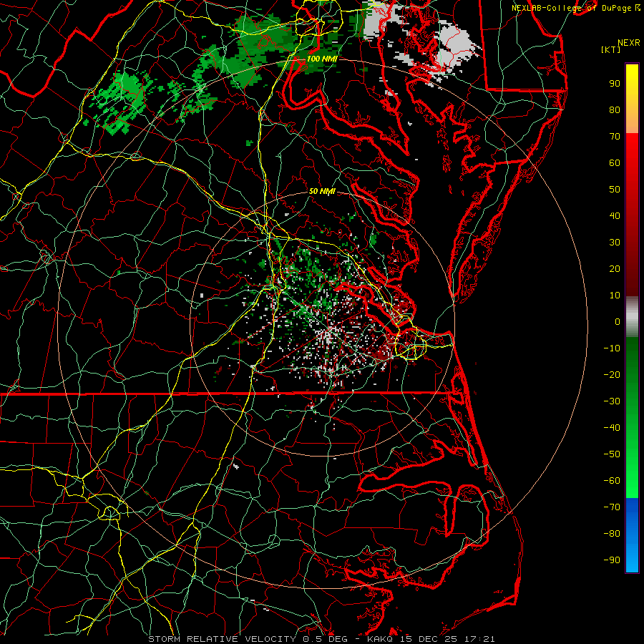Click the 0 value on velocity scale

(618, 321)
